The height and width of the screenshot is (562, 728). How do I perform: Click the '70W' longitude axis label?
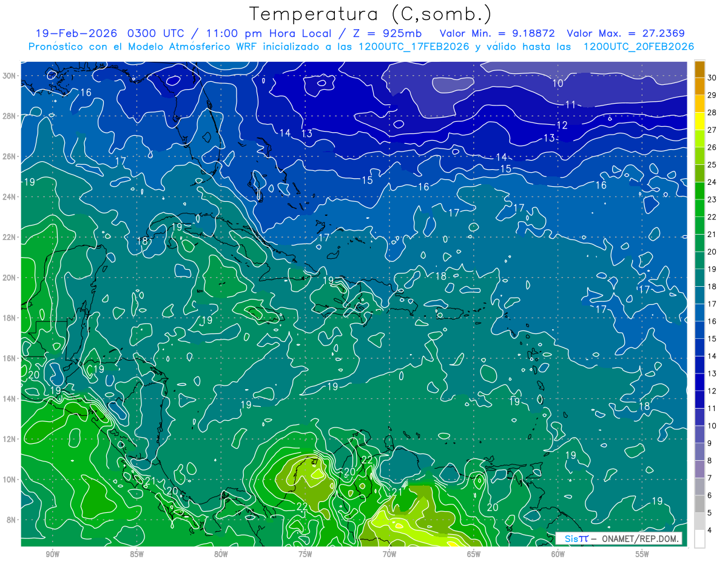click(x=389, y=554)
